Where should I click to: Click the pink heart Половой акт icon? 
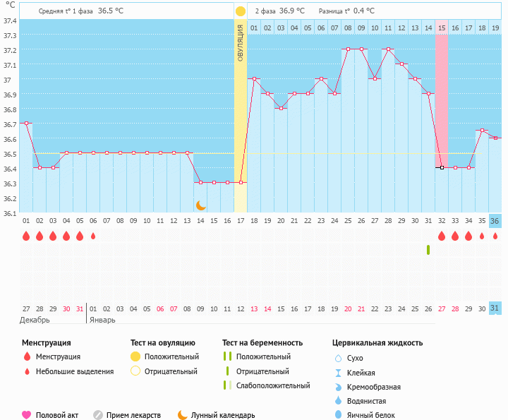click(x=27, y=415)
